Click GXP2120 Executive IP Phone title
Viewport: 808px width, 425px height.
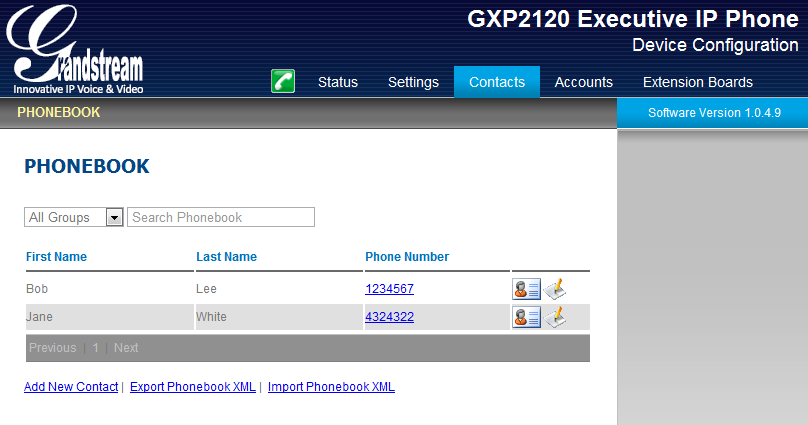pyautogui.click(x=633, y=19)
